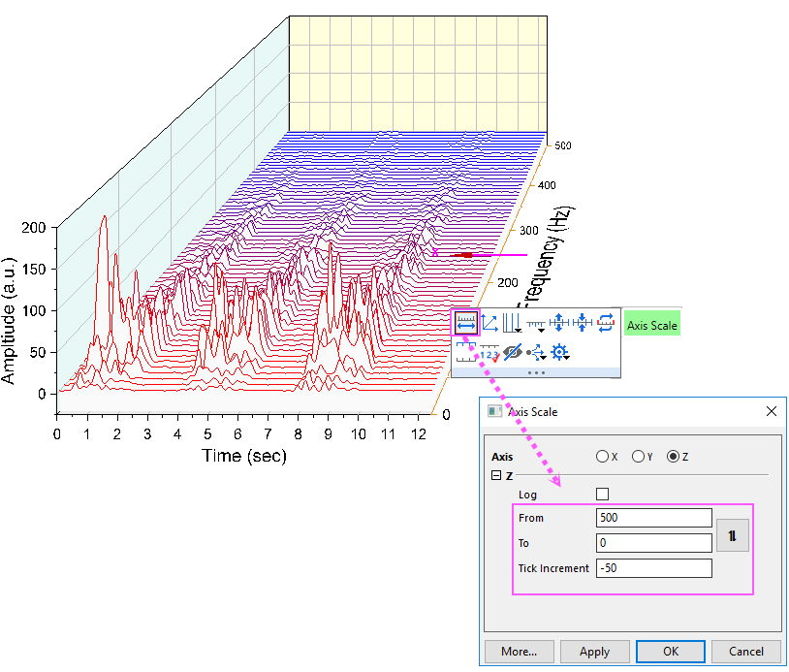Click the More... button

(x=520, y=651)
